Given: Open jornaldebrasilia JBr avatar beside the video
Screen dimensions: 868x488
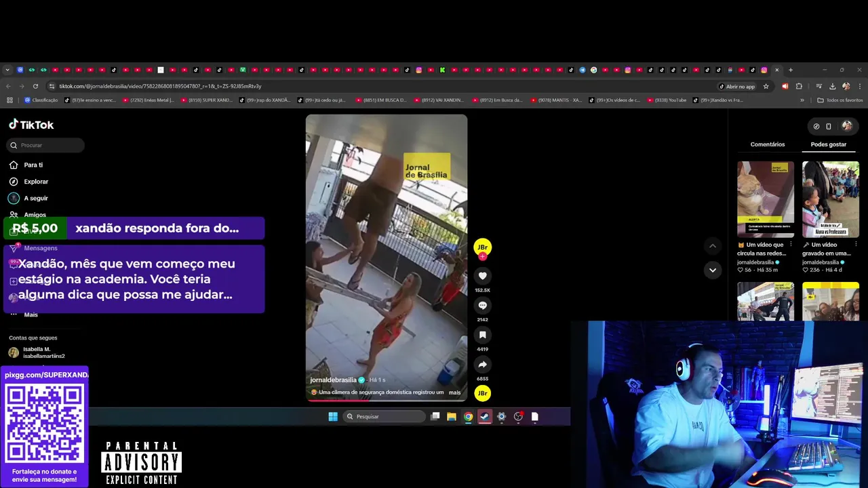Looking at the screenshot, I should point(482,247).
